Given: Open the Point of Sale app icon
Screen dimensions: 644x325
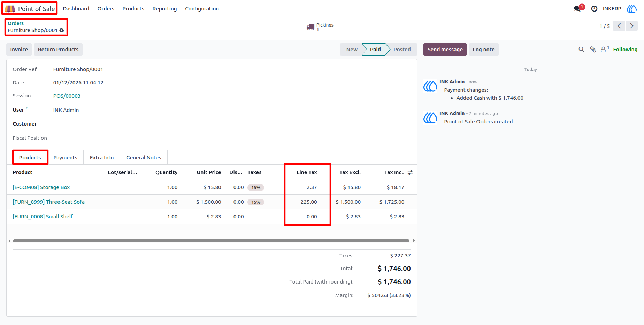Looking at the screenshot, I should click(x=10, y=9).
